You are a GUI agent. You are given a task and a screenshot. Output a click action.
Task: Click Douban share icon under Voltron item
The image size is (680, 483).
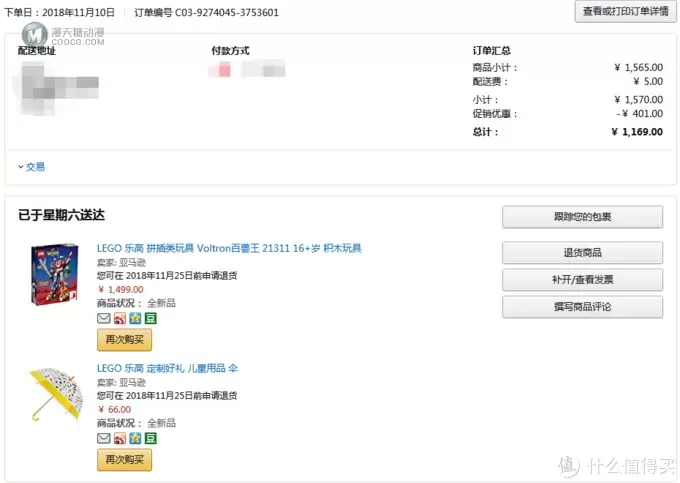(150, 319)
